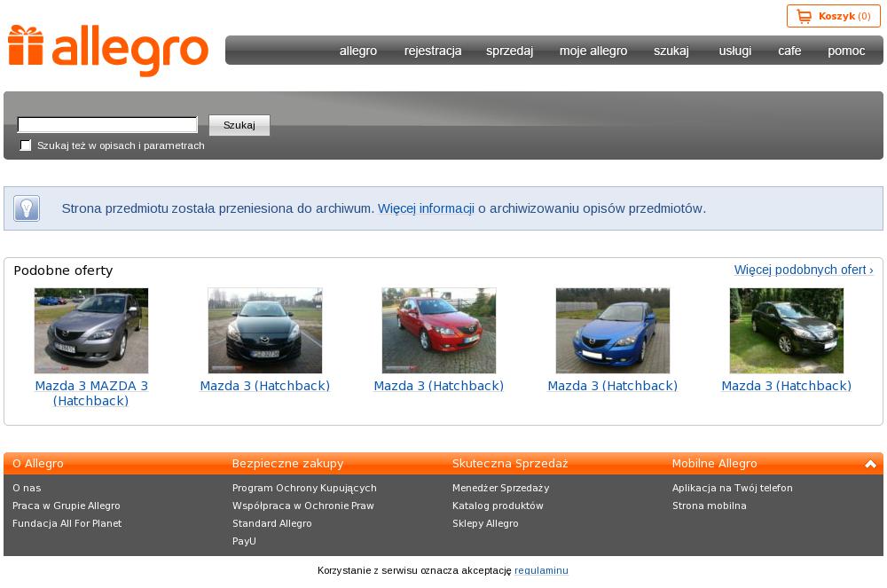
Task: Click the Podobne oferty heading
Action: click(63, 270)
